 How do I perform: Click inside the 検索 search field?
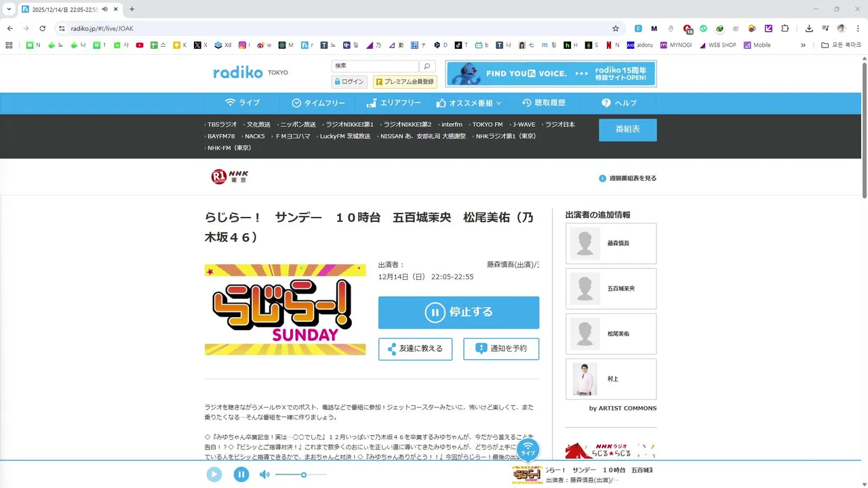(374, 66)
